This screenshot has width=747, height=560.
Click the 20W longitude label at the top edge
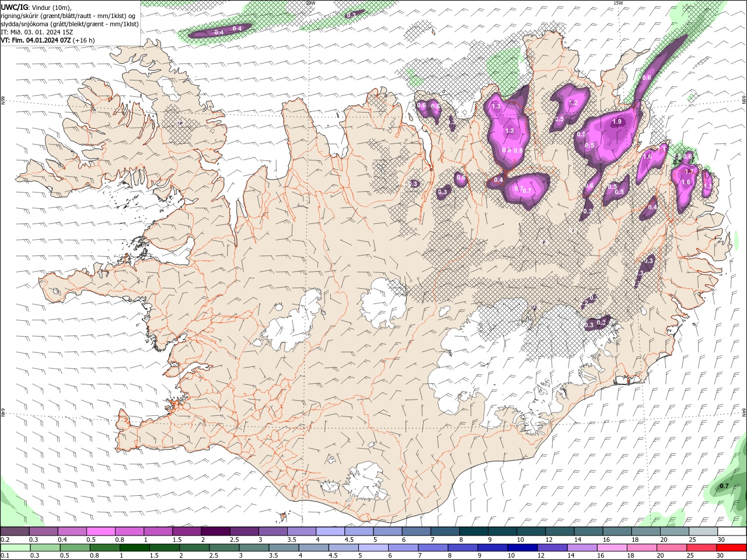(x=310, y=3)
